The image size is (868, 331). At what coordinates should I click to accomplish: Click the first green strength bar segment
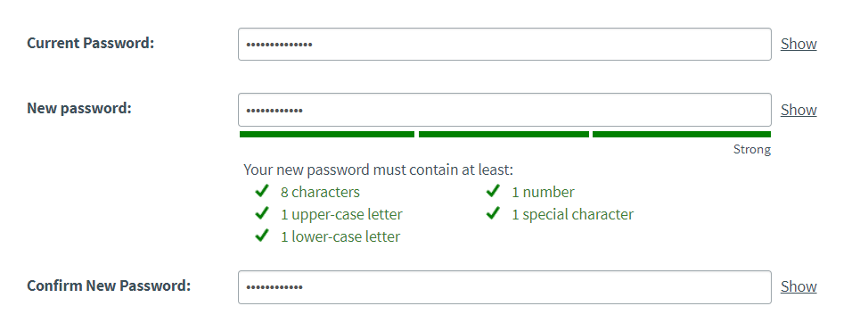tap(326, 134)
